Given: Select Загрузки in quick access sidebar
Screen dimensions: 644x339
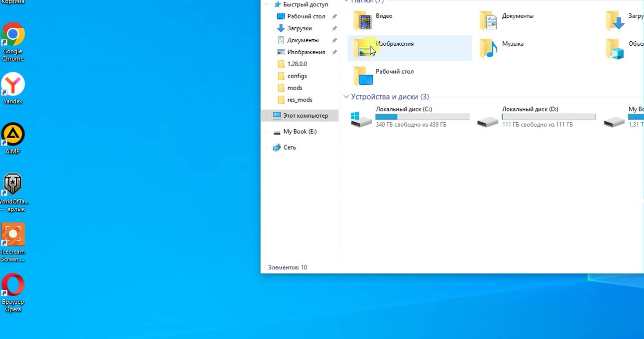Looking at the screenshot, I should tap(299, 28).
